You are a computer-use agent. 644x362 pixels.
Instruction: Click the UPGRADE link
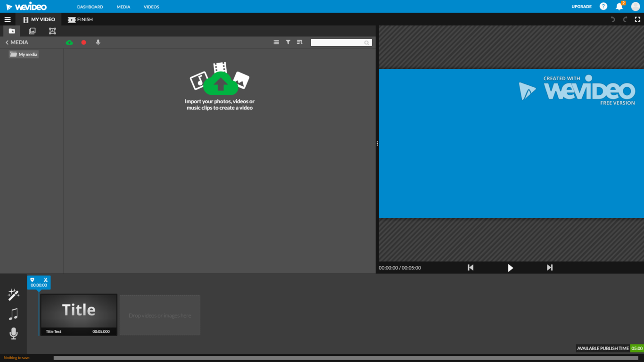581,7
